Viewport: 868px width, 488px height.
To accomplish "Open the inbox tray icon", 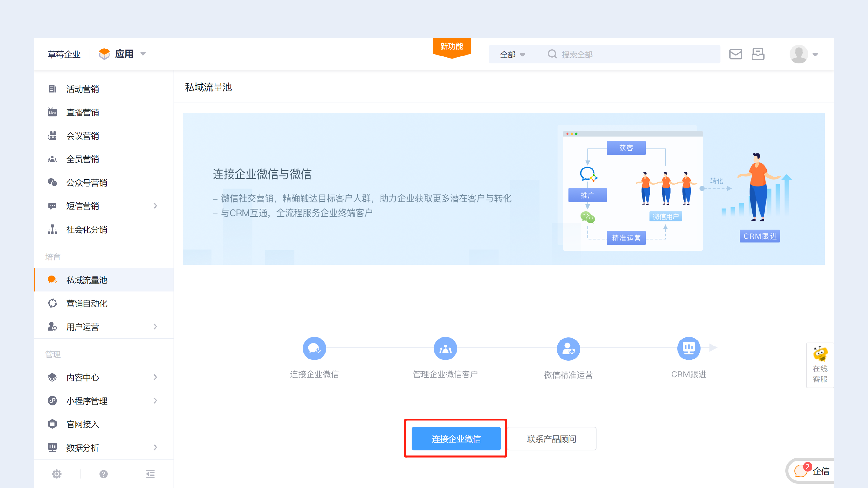I will 758,54.
